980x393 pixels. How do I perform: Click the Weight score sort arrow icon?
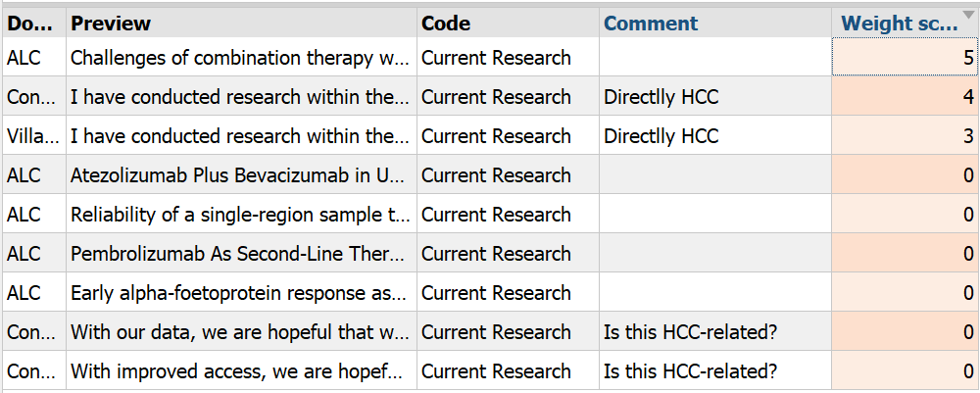click(969, 15)
